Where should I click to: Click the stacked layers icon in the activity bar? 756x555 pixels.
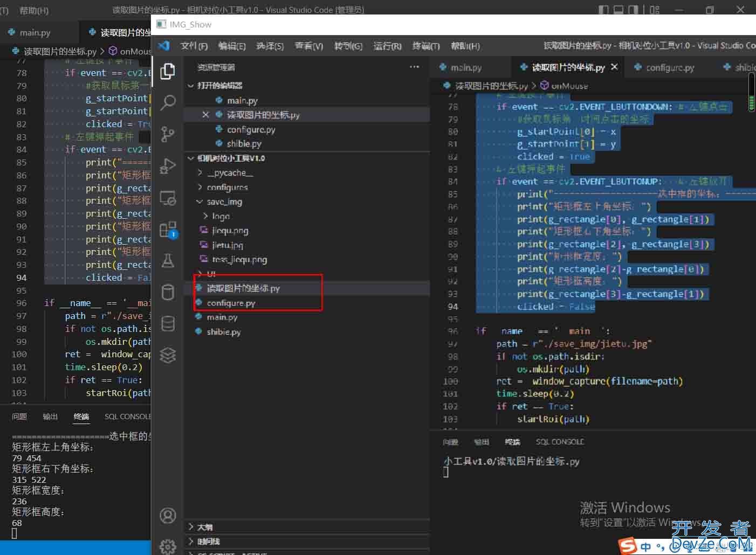click(168, 355)
